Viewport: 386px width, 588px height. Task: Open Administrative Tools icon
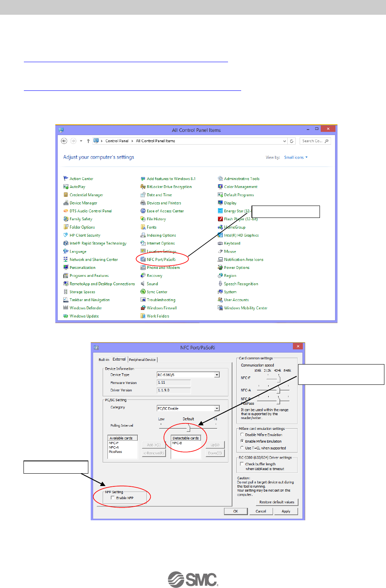pos(220,178)
